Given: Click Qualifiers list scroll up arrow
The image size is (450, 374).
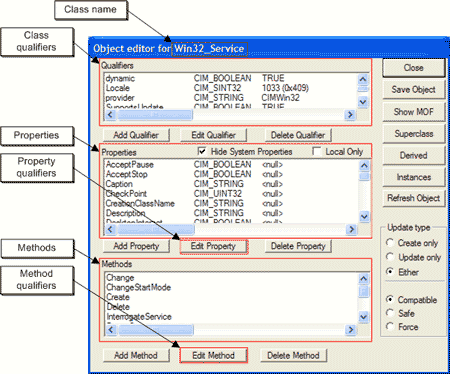Looking at the screenshot, I should coord(363,79).
